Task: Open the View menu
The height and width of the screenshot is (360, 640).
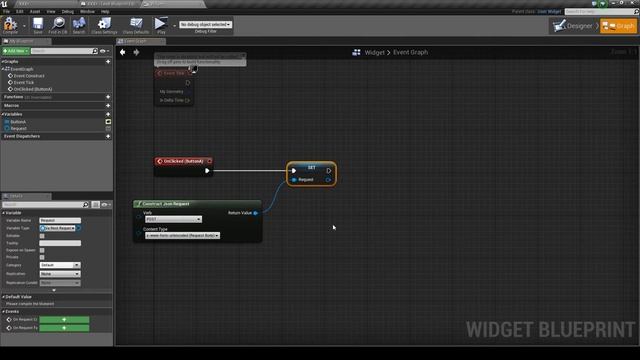Action: point(51,11)
